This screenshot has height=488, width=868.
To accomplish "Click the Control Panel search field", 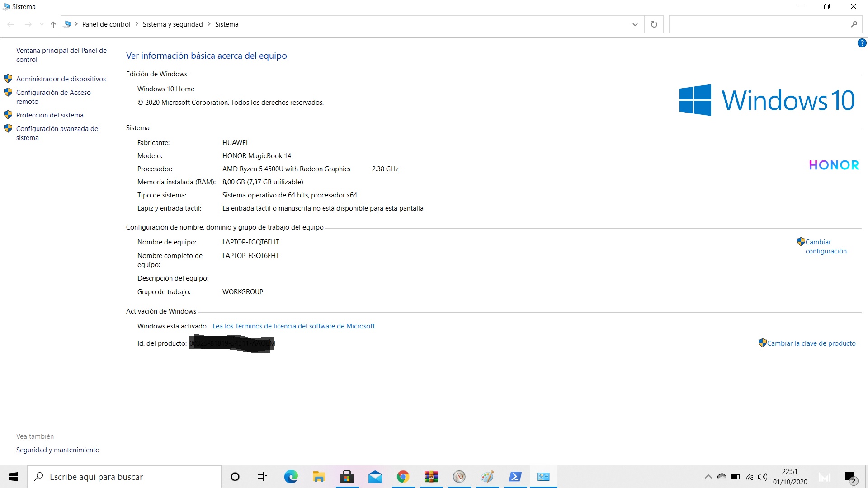I will pyautogui.click(x=757, y=24).
